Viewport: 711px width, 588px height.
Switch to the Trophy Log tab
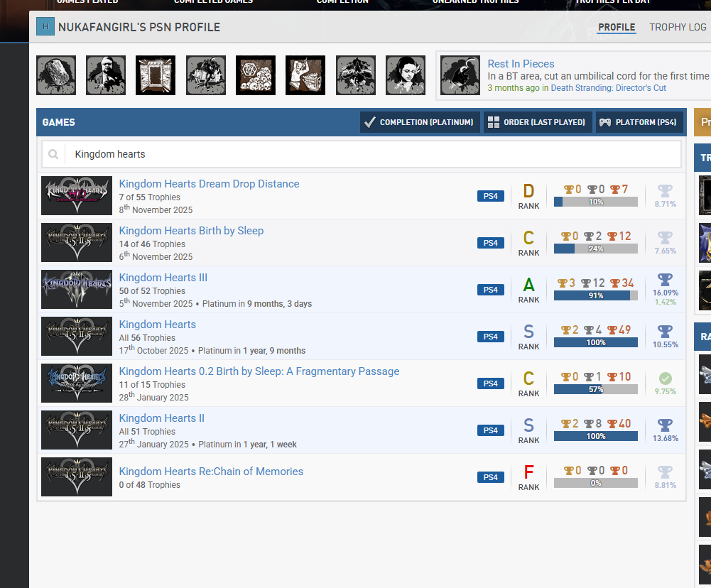click(678, 27)
